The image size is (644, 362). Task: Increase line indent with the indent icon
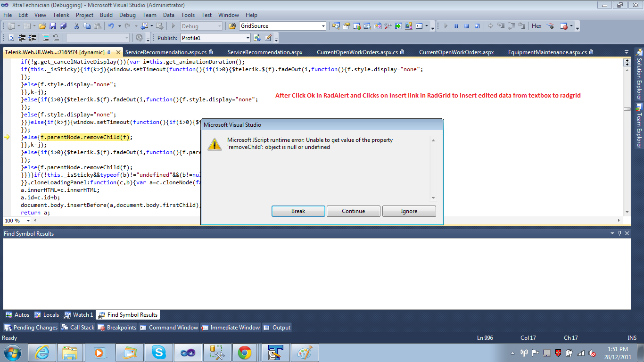point(33,38)
